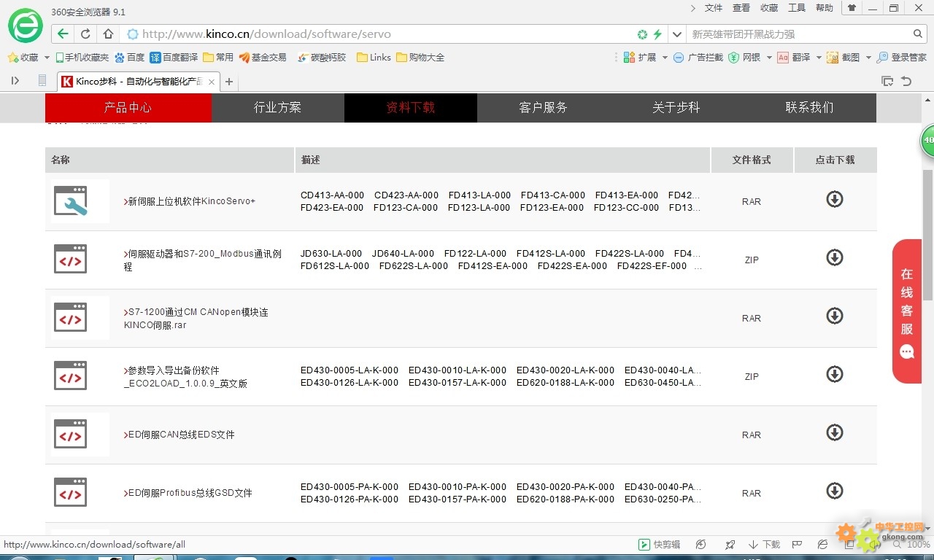Click the code icon beside ED伺服CAN总线EDS文件
The image size is (934, 560).
(71, 434)
